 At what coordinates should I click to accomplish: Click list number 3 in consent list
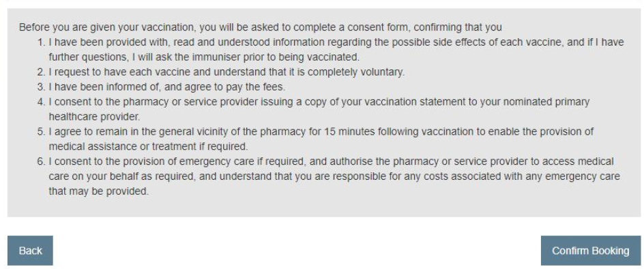[x=41, y=87]
